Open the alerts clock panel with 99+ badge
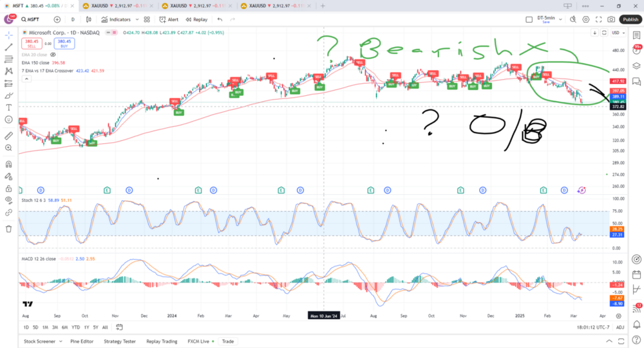The height and width of the screenshot is (348, 644). [637, 50]
